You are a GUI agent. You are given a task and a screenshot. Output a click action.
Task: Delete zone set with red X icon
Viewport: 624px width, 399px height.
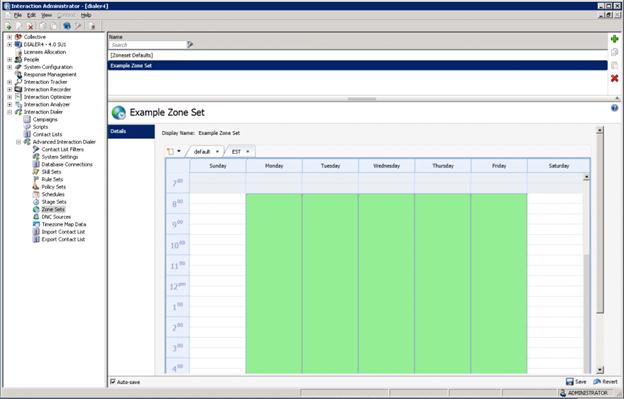pos(614,78)
